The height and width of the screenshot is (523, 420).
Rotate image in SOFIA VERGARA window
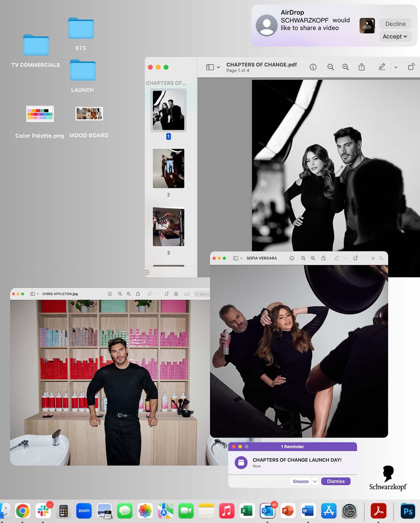[x=356, y=258]
